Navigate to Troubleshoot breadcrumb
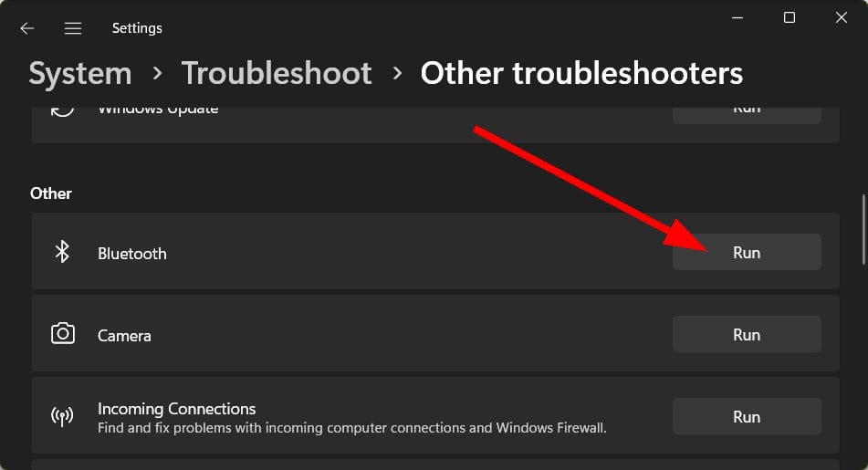 pos(277,73)
